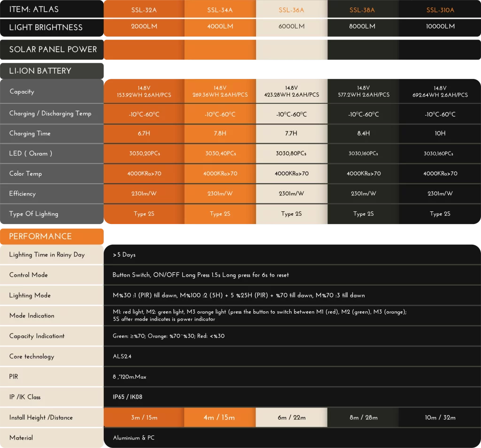
Task: Select the Type Of Lighting row label
Action: [34, 214]
